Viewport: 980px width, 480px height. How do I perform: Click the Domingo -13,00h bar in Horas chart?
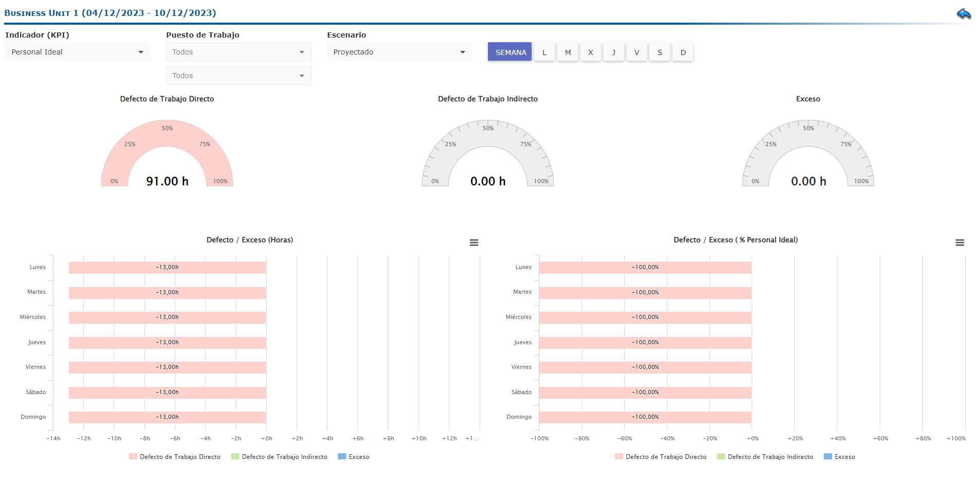[x=167, y=417]
